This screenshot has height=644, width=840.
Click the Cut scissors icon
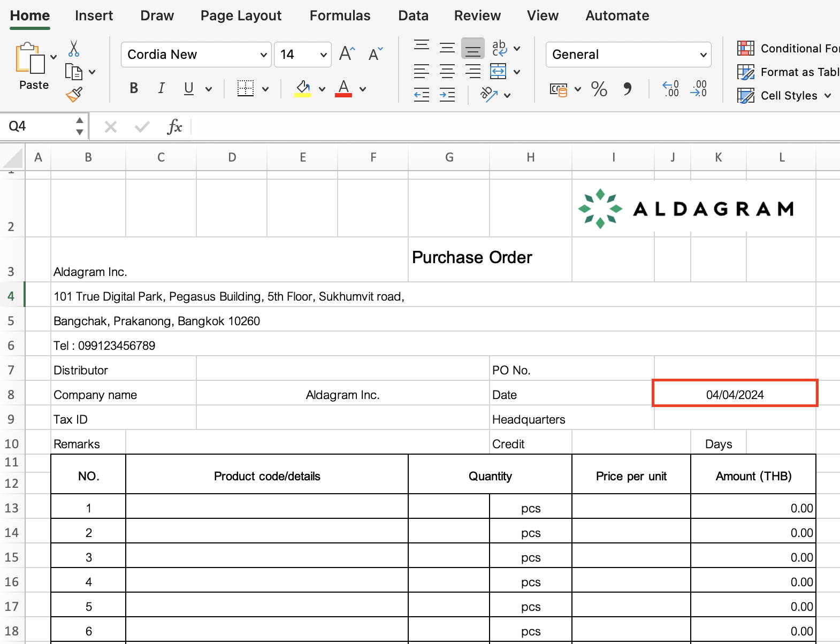point(74,49)
